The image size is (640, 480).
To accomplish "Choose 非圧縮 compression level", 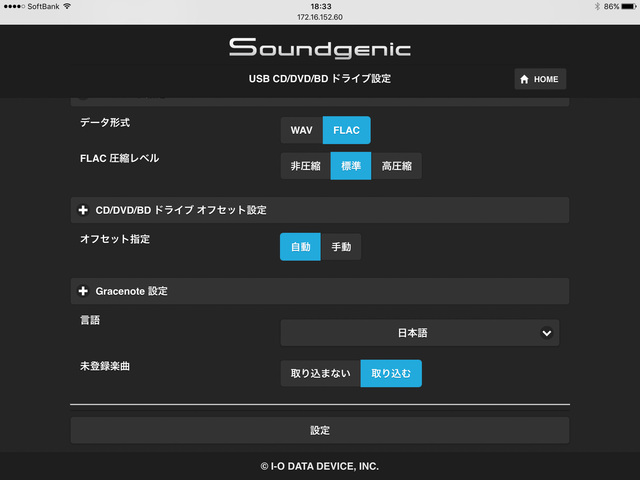I will (305, 166).
